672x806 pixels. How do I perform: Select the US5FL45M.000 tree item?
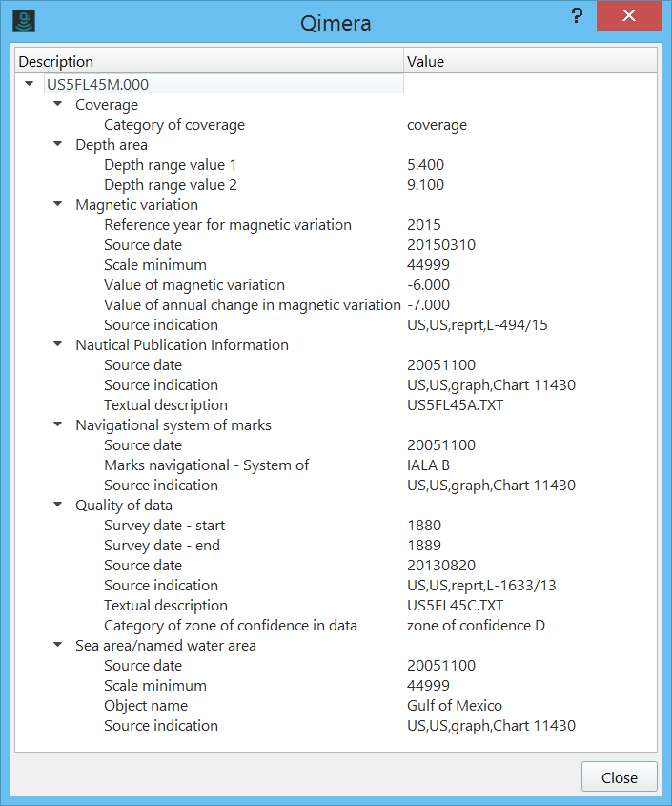coord(97,84)
